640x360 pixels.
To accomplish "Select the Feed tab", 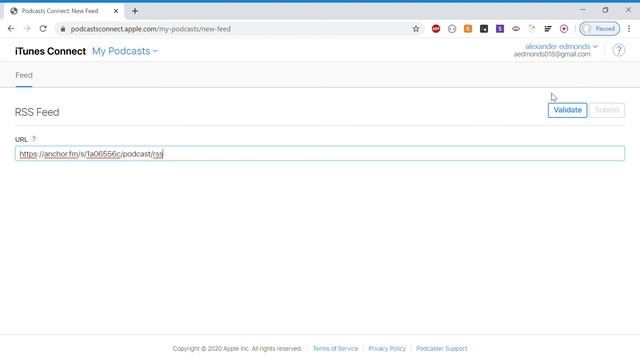I will pyautogui.click(x=24, y=75).
